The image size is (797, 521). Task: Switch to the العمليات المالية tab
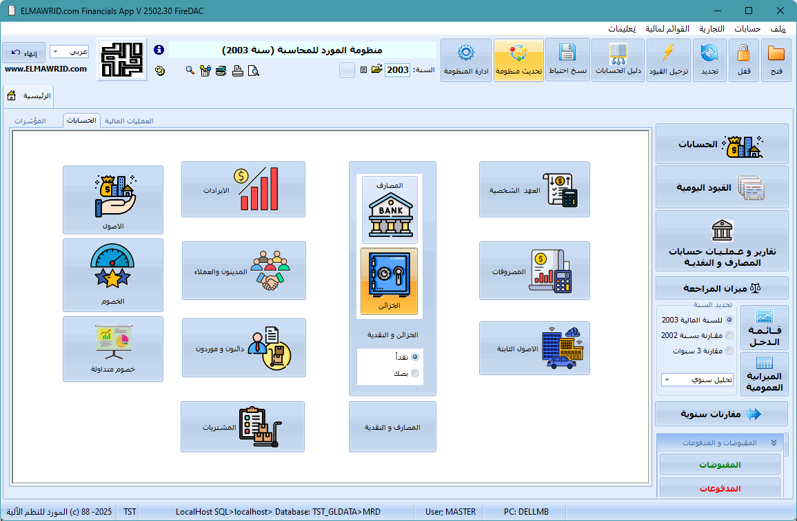129,121
